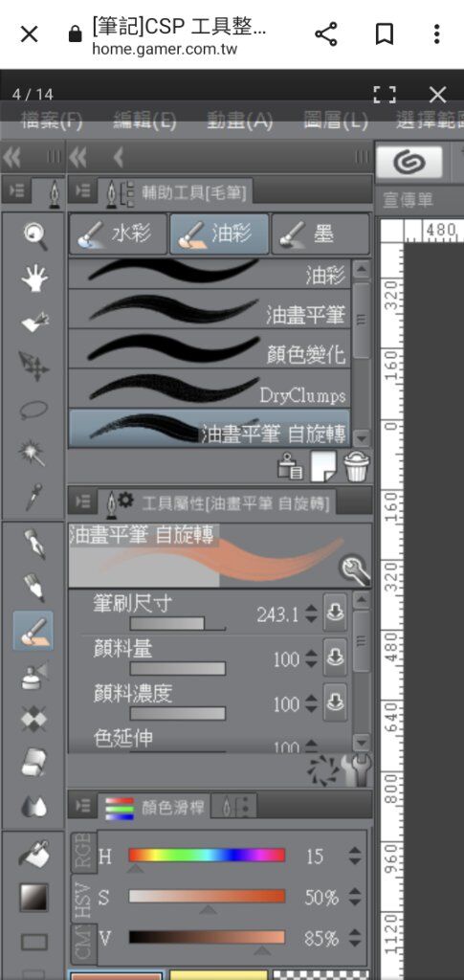Create new sub tool page icon
The image size is (464, 980).
[x=323, y=466]
